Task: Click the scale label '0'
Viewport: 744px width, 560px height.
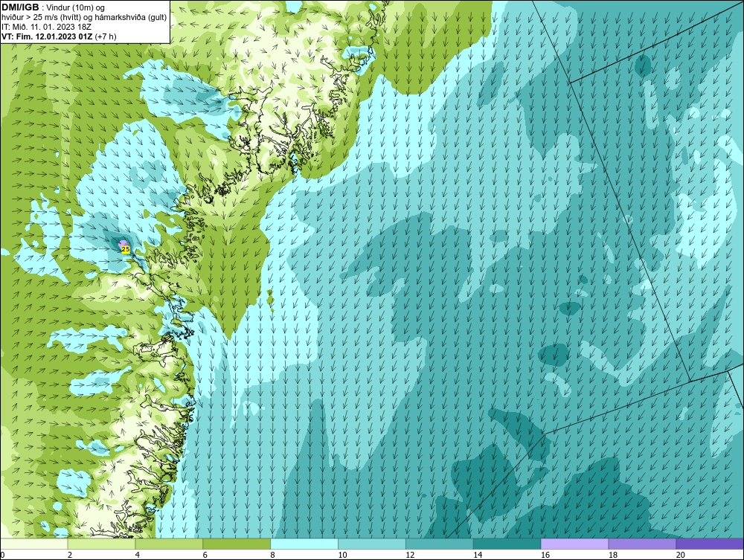Action: point(2,555)
